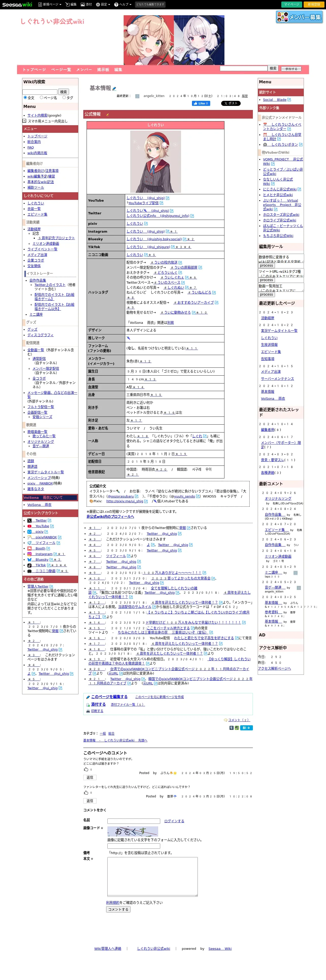Click the トップページ nav tab
The image size is (326, 980).
pyautogui.click(x=34, y=70)
